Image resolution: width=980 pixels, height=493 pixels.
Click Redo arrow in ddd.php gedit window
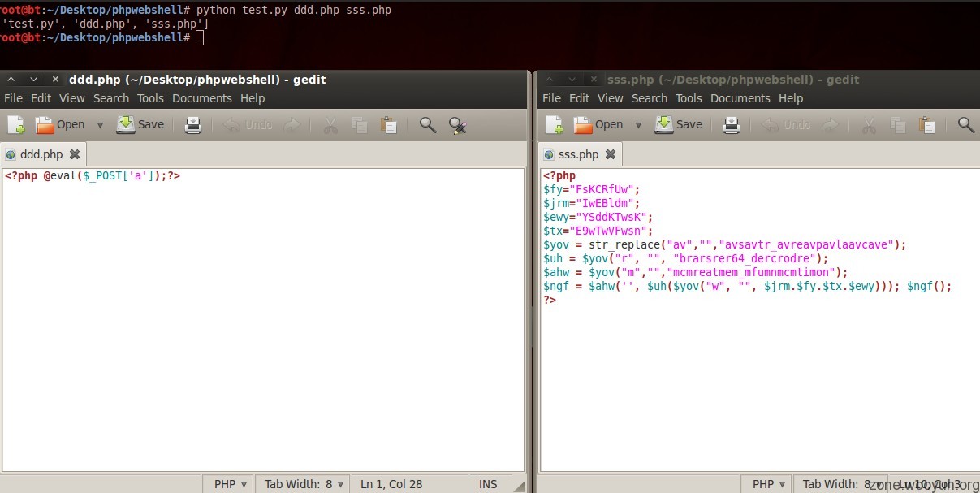pyautogui.click(x=292, y=124)
